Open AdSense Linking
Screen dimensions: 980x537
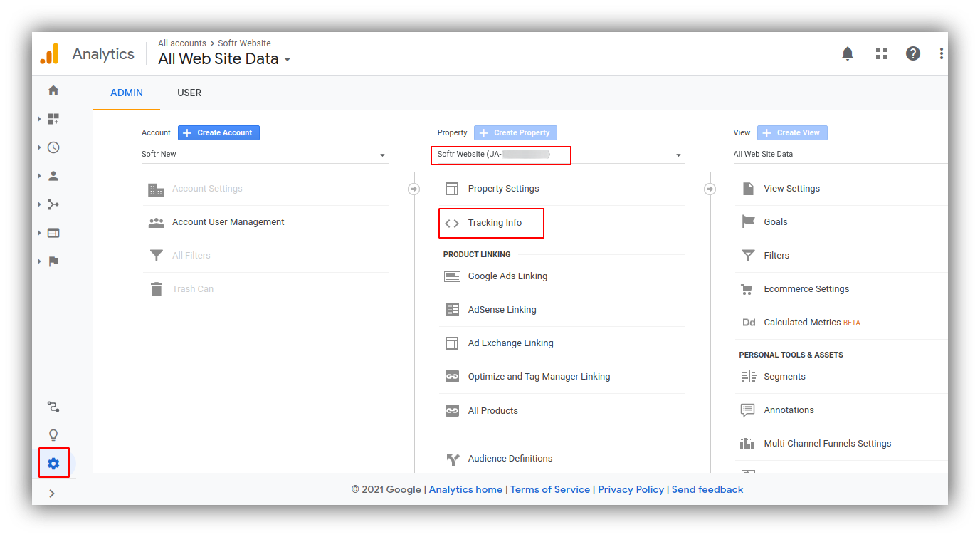pos(502,310)
